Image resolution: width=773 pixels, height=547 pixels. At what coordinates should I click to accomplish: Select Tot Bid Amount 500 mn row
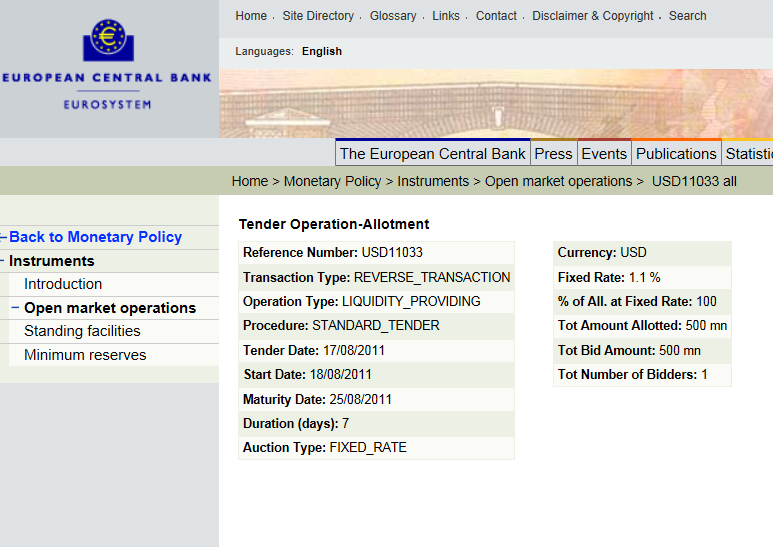642,350
